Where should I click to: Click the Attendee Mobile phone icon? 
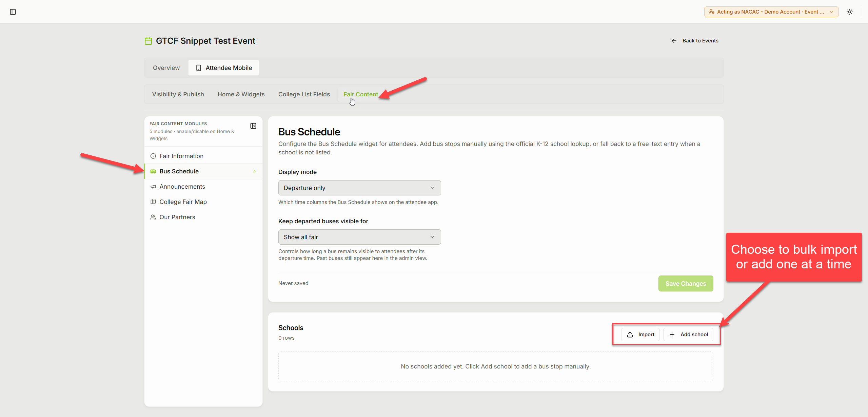tap(199, 68)
